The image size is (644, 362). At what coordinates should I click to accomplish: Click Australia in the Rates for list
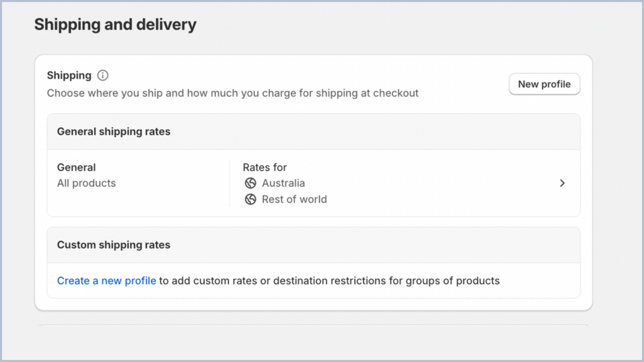coord(283,184)
